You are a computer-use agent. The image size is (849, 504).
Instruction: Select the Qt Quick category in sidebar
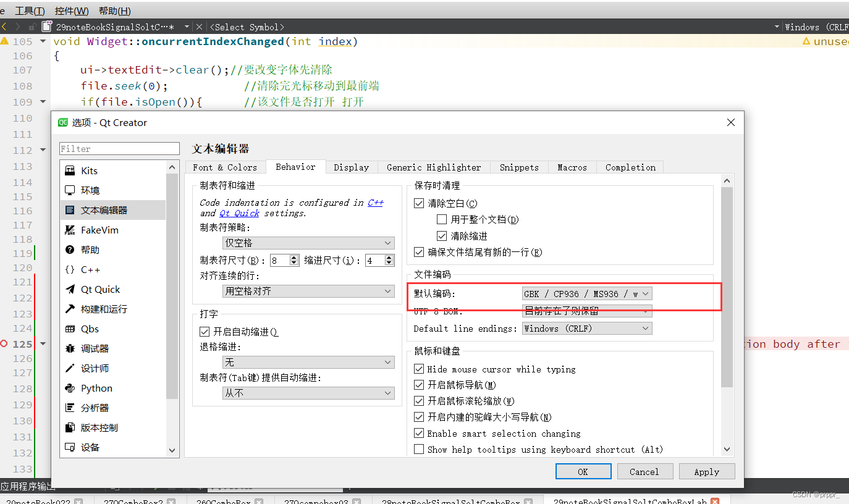pos(113,289)
